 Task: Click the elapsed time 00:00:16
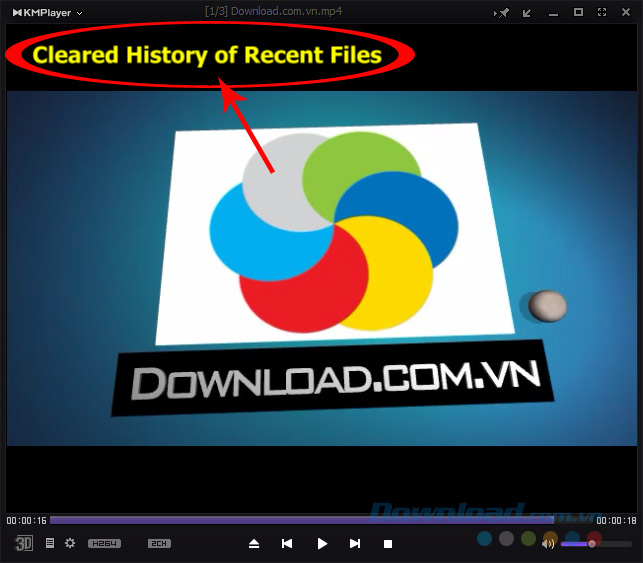point(27,521)
